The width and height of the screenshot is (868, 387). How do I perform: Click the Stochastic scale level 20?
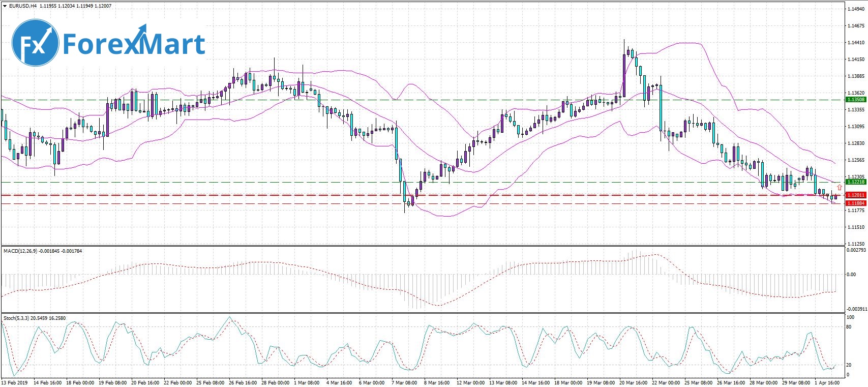(x=849, y=365)
